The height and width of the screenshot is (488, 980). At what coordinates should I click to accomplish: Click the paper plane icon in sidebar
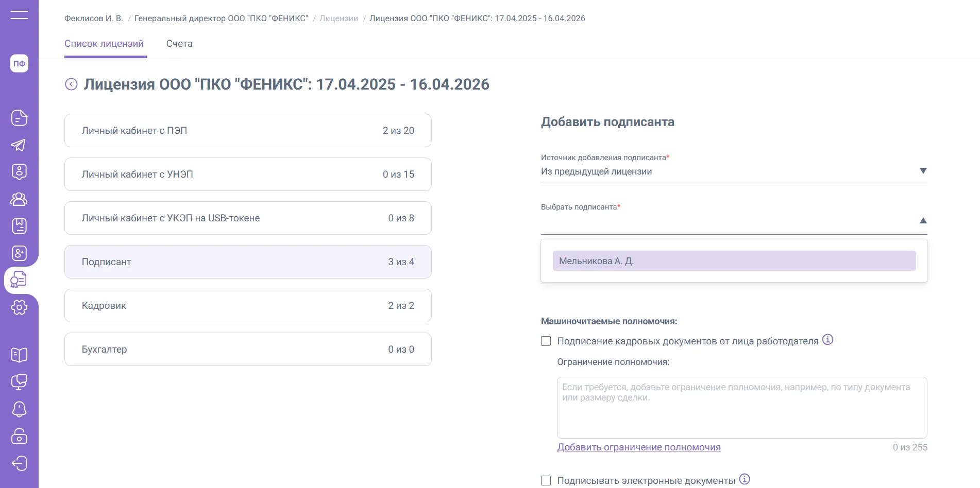(19, 145)
